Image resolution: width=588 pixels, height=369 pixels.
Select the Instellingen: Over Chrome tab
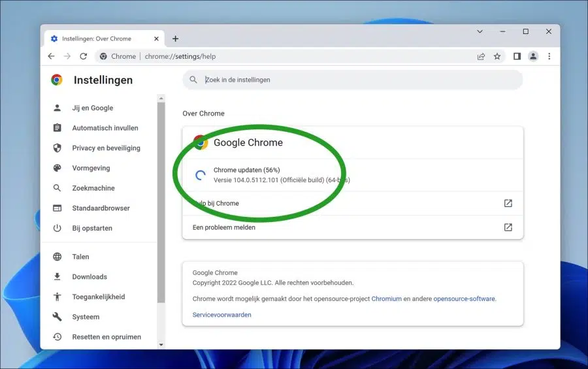tap(105, 39)
